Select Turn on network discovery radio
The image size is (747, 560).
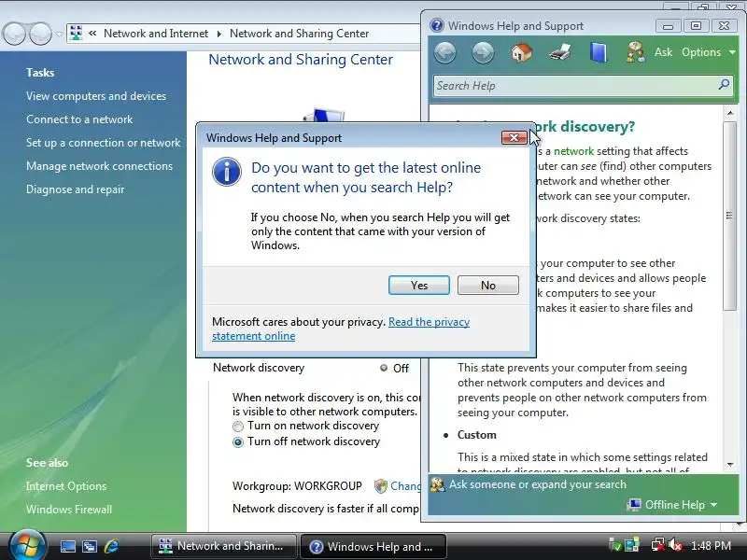click(x=238, y=427)
